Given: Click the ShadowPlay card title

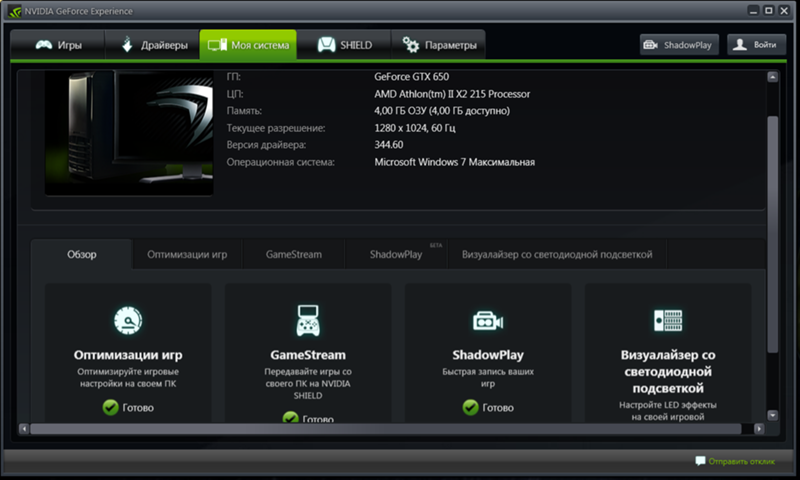Looking at the screenshot, I should pyautogui.click(x=488, y=355).
